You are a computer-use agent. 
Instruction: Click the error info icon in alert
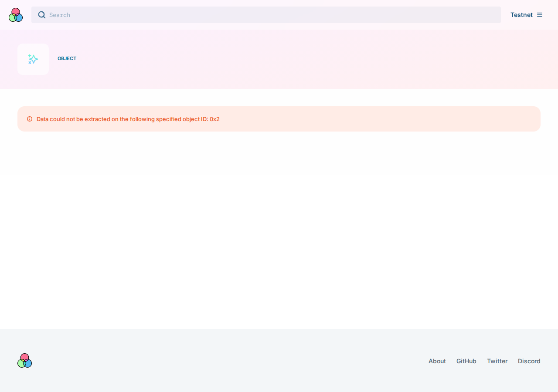tap(30, 119)
